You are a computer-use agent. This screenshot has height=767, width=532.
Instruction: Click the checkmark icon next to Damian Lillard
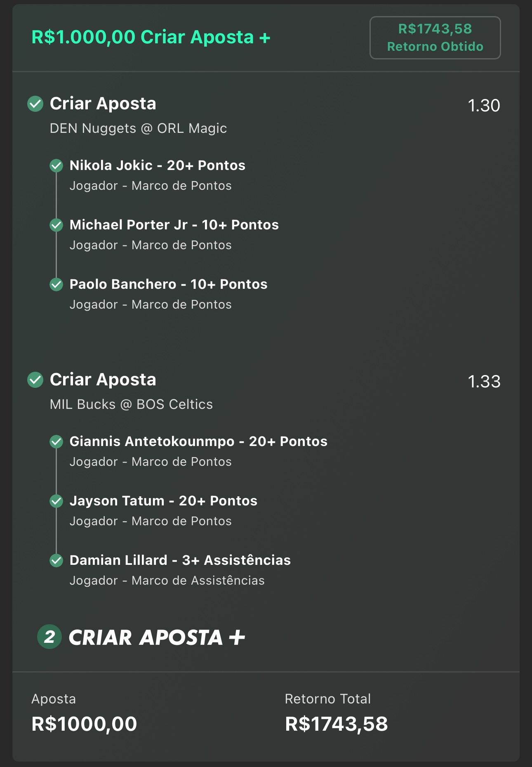click(x=56, y=561)
